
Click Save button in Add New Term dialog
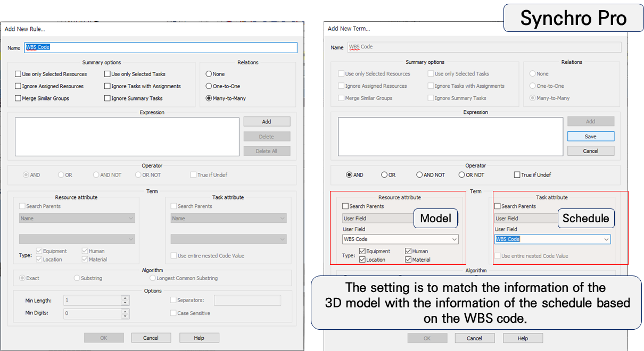point(591,137)
